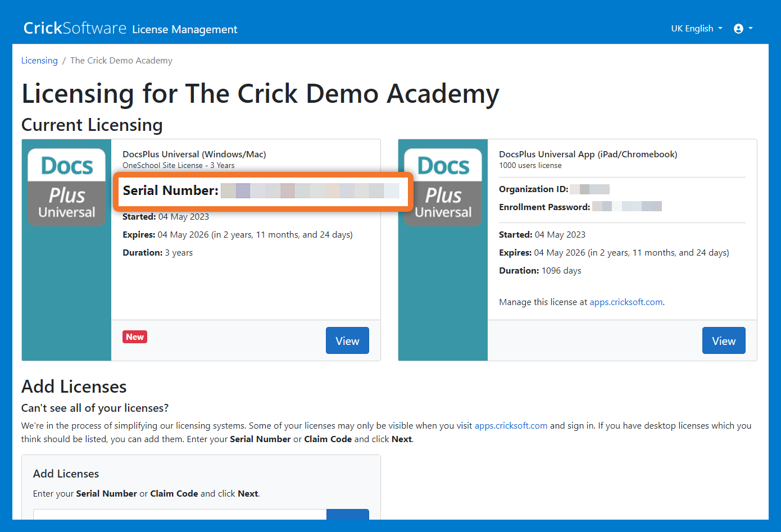
Task: Click DocsPlus Universal App iPad/Chromebook logo
Action: click(443, 188)
